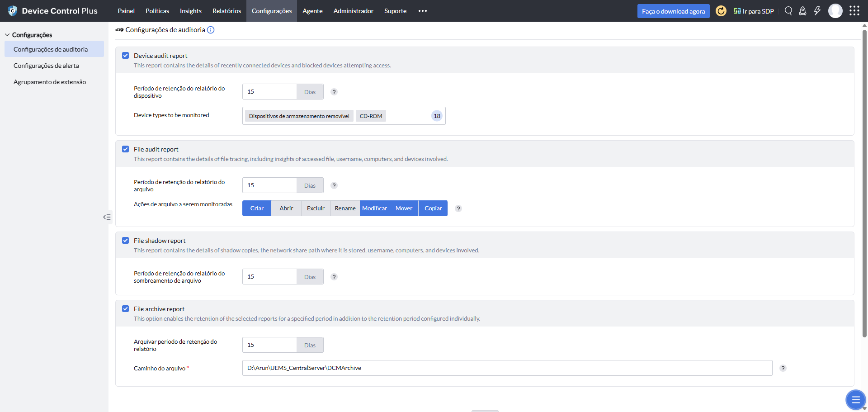Disable the File archive report checkbox

tap(126, 309)
